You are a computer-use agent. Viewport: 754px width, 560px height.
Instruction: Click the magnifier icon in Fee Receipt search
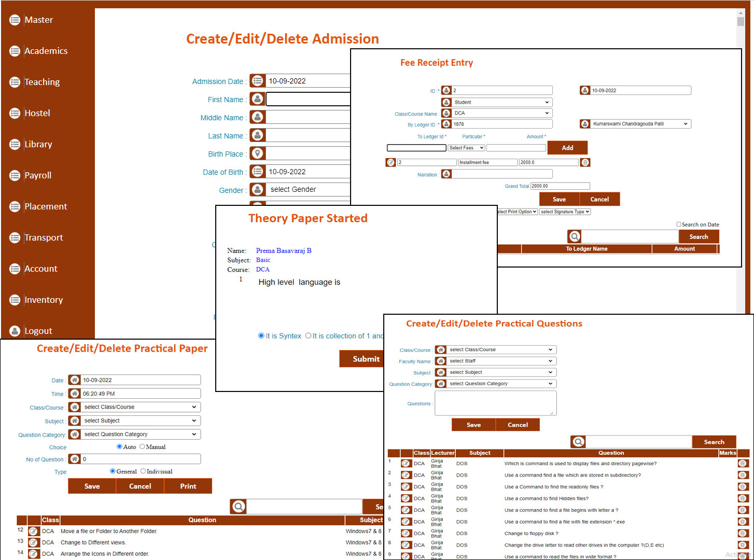[575, 236]
